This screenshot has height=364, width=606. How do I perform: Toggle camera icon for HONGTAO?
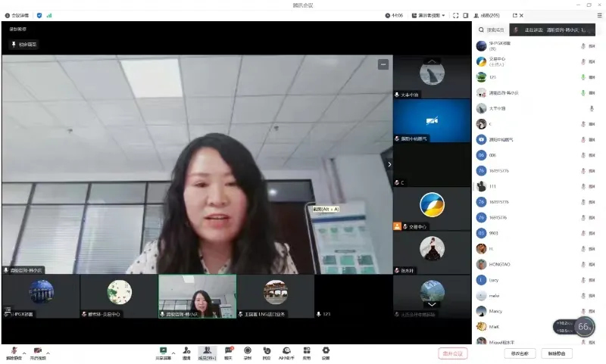click(x=592, y=264)
